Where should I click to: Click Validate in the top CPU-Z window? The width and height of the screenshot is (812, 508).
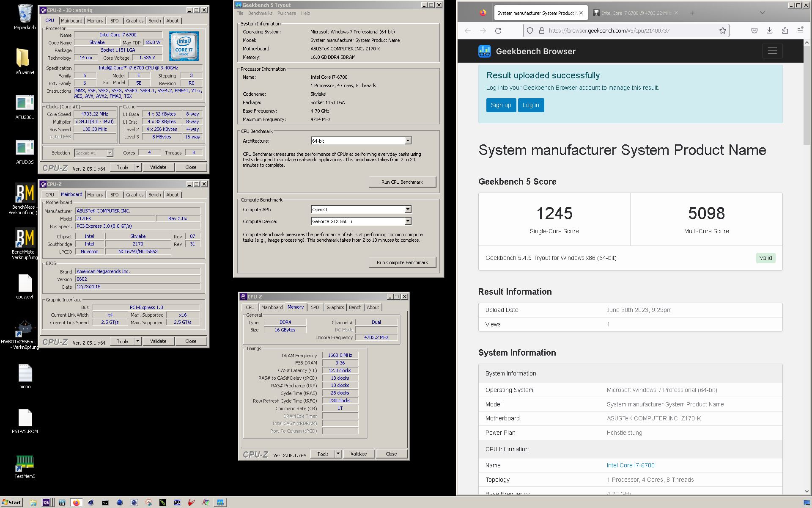(158, 167)
